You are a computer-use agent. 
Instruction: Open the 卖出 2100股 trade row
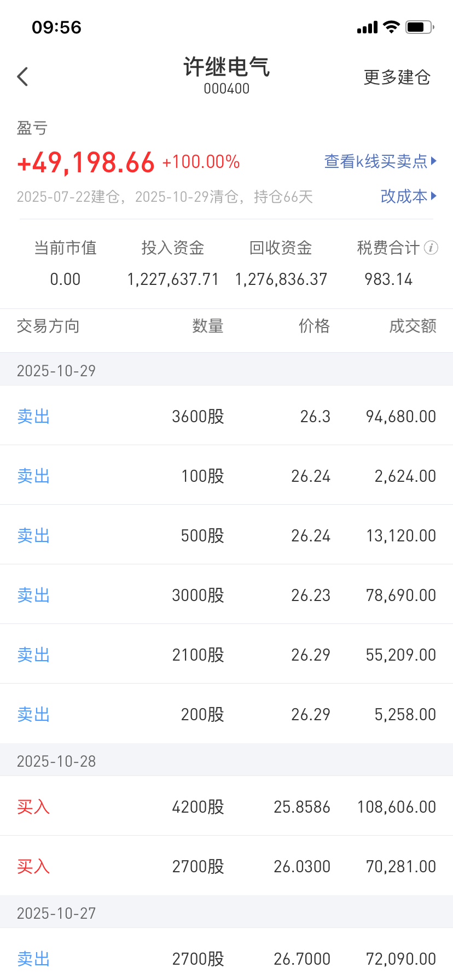pyautogui.click(x=226, y=654)
